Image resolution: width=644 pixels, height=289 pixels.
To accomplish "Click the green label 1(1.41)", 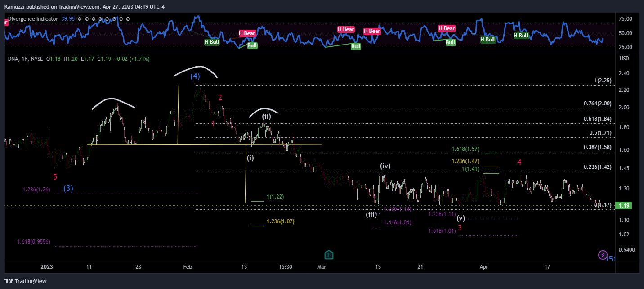I will [471, 169].
